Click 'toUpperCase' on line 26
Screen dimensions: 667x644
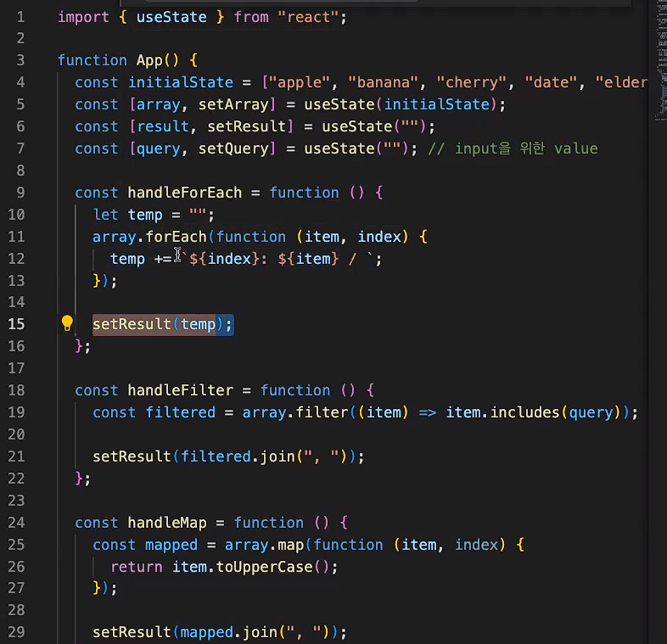(264, 567)
